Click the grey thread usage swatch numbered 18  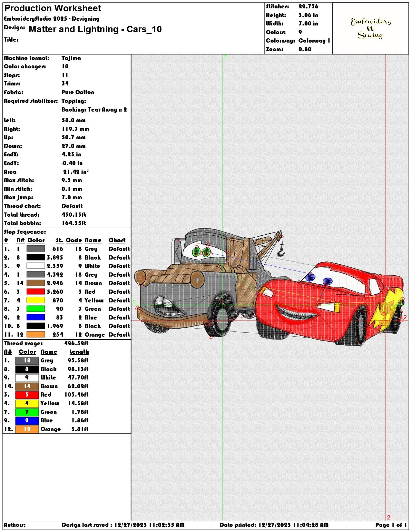coord(27,360)
